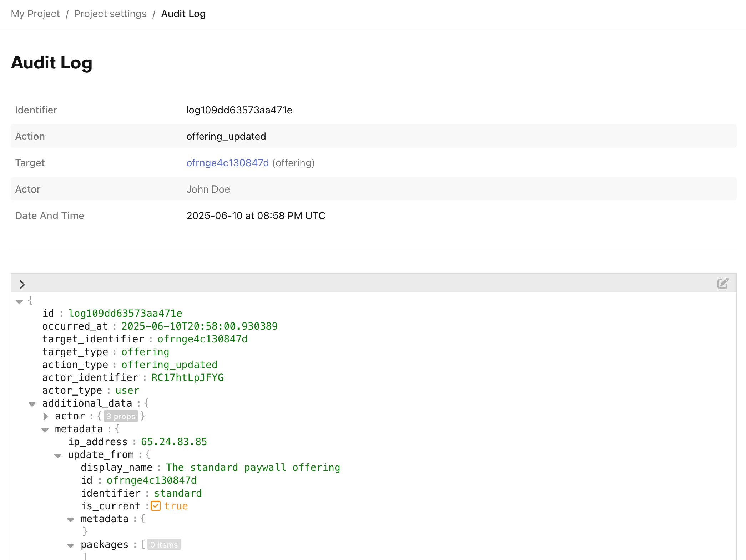The height and width of the screenshot is (560, 746).
Task: Click the occurred_at timestamp value
Action: (199, 326)
